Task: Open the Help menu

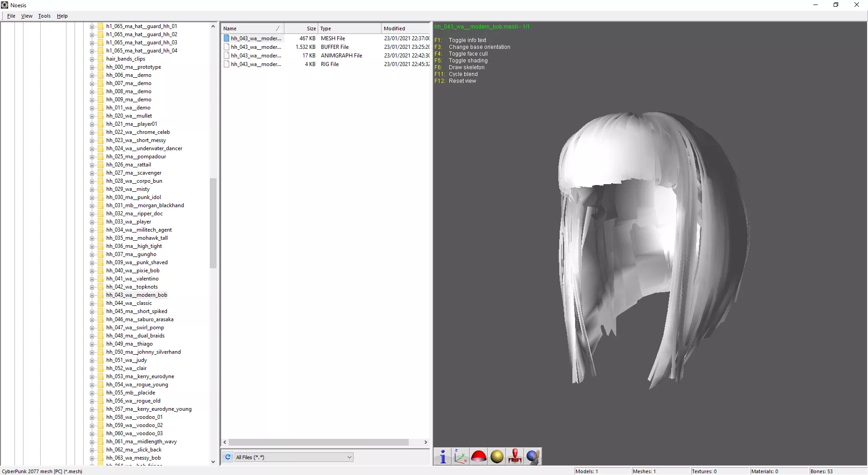Action: click(62, 16)
